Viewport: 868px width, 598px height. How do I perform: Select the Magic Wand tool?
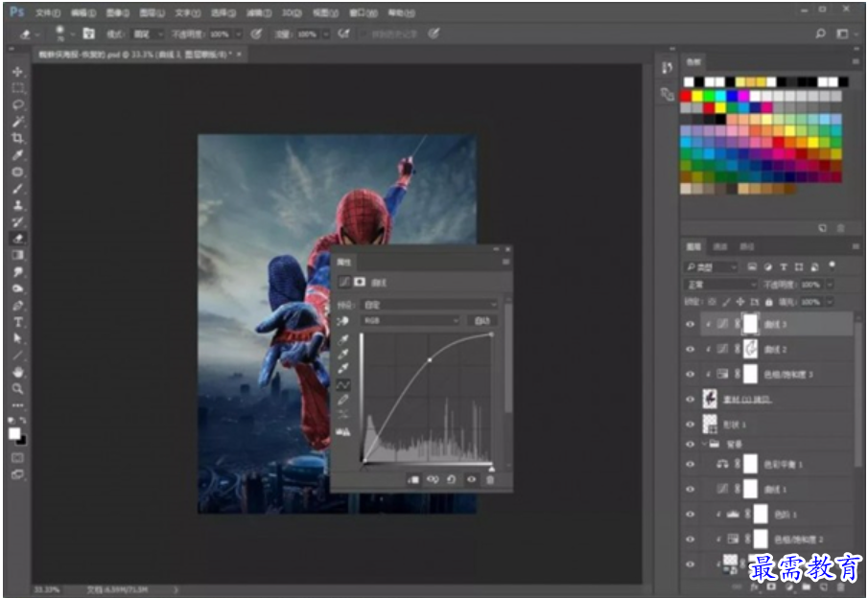[17, 122]
